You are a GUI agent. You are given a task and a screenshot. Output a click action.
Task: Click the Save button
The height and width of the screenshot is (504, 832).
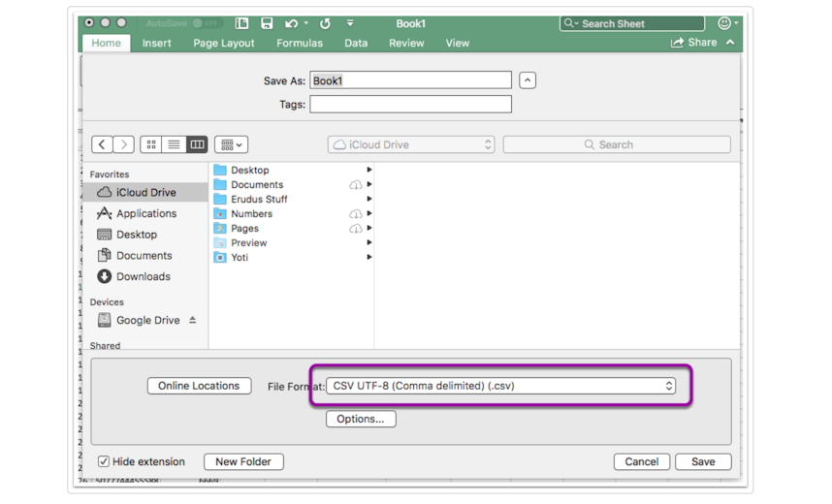coord(703,461)
